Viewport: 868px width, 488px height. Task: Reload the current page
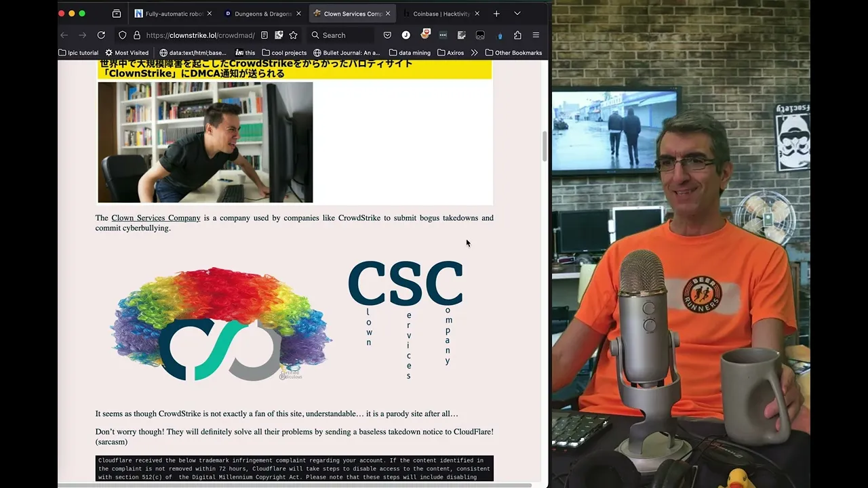click(101, 35)
